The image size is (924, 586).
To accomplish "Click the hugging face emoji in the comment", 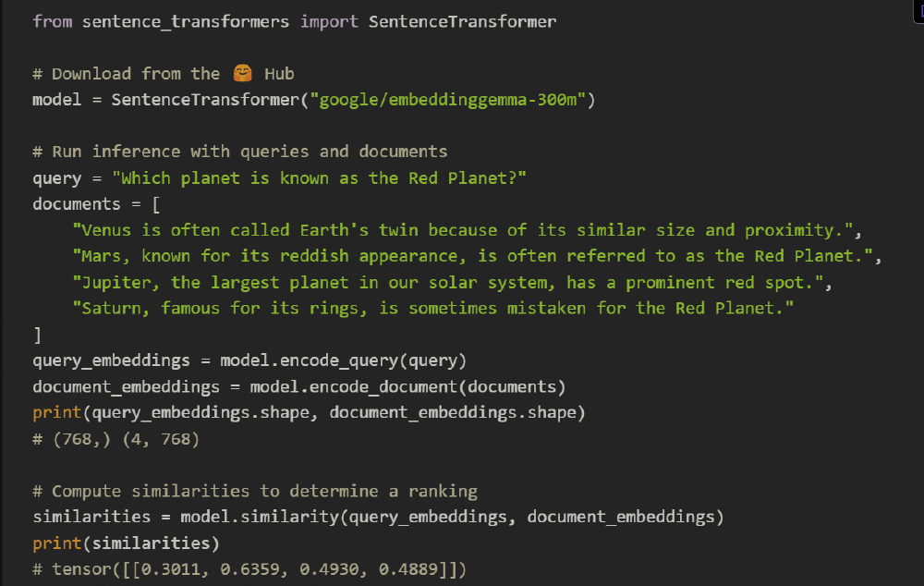I will [x=242, y=73].
